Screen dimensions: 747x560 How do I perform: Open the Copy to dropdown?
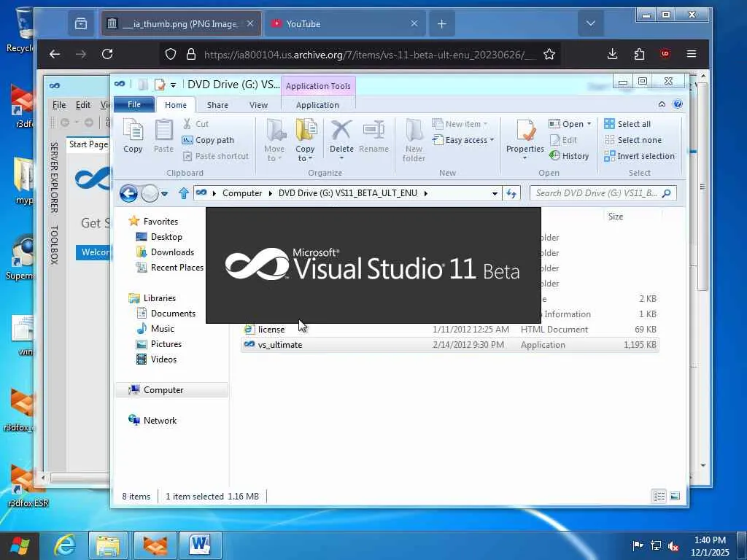(x=305, y=141)
